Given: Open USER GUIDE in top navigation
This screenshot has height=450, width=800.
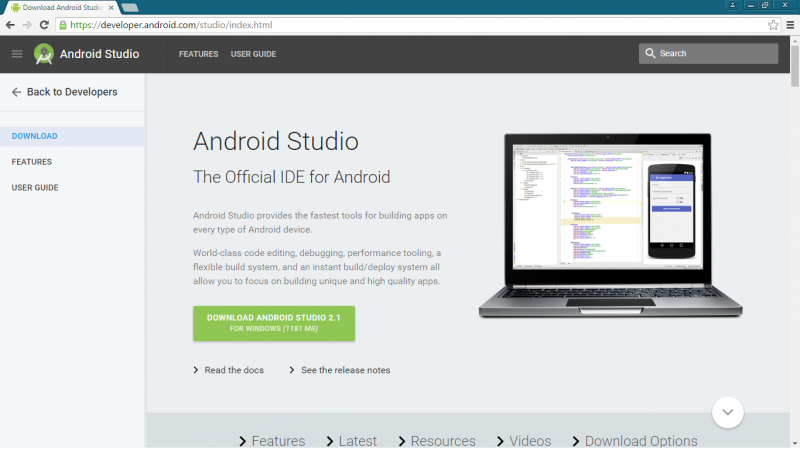Looking at the screenshot, I should [x=253, y=54].
